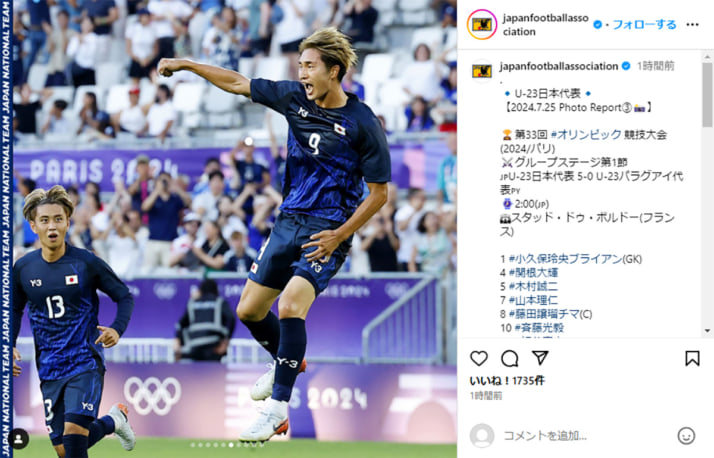Open japanfootballassociation username in caption
The height and width of the screenshot is (458, 714).
pyautogui.click(x=559, y=66)
